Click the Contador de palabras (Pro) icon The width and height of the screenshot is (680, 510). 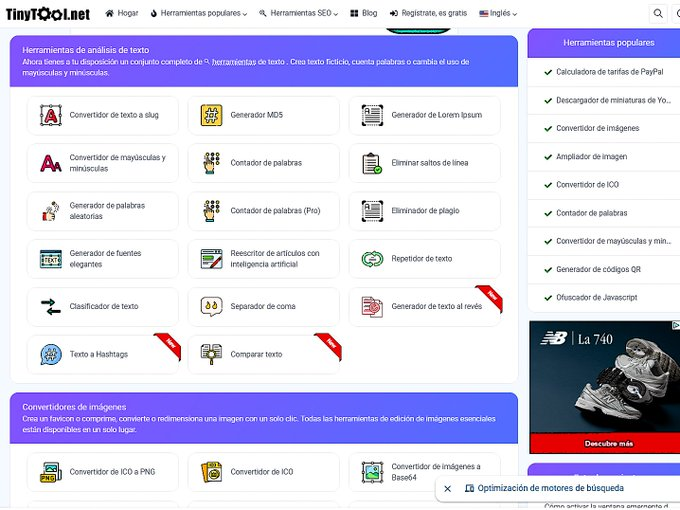[x=211, y=211]
